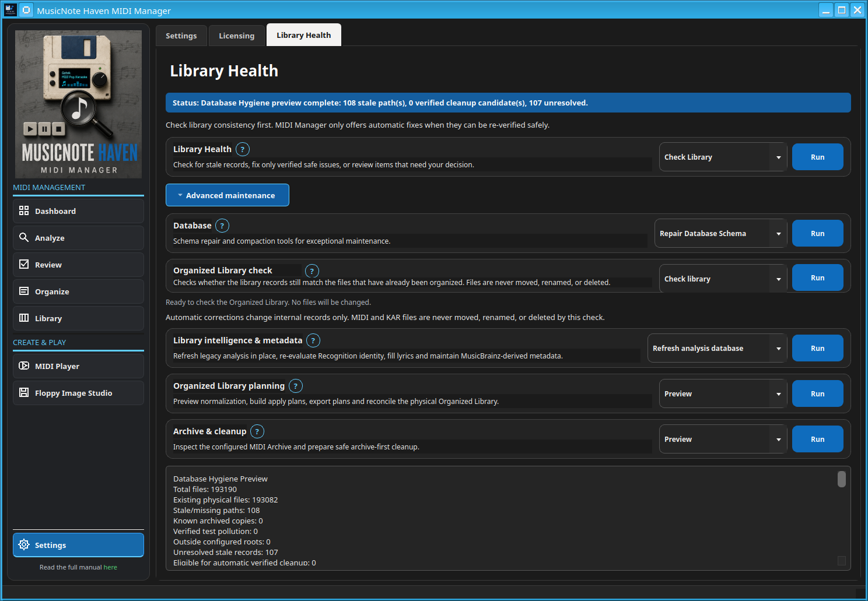Run Organized Library planning action
The image size is (868, 601).
click(x=818, y=393)
